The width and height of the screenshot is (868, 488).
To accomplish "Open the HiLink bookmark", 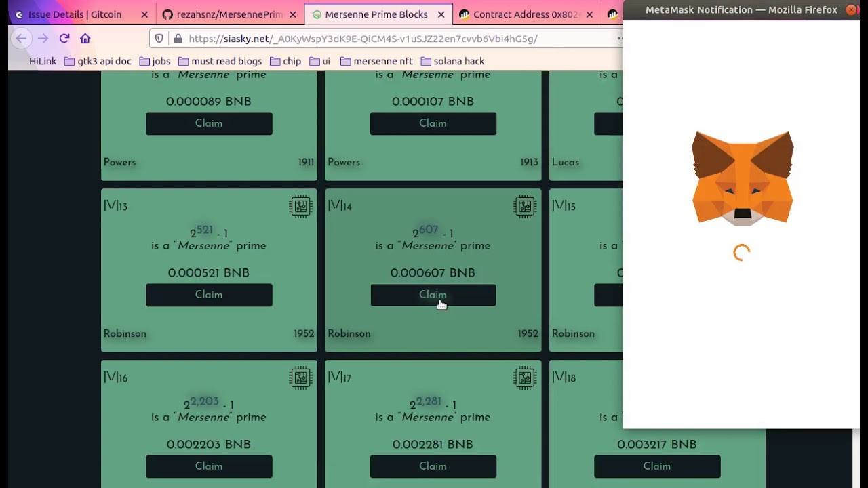I will (43, 61).
